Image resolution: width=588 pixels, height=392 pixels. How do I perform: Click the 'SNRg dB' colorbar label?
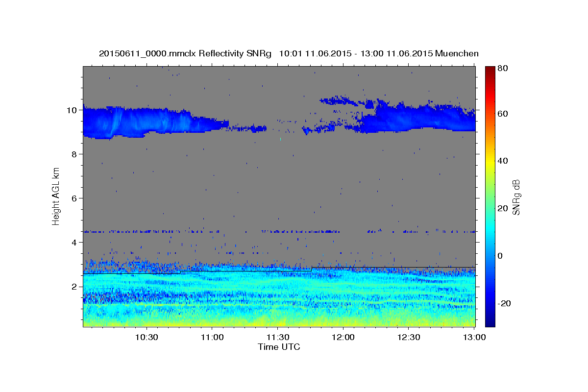(516, 197)
